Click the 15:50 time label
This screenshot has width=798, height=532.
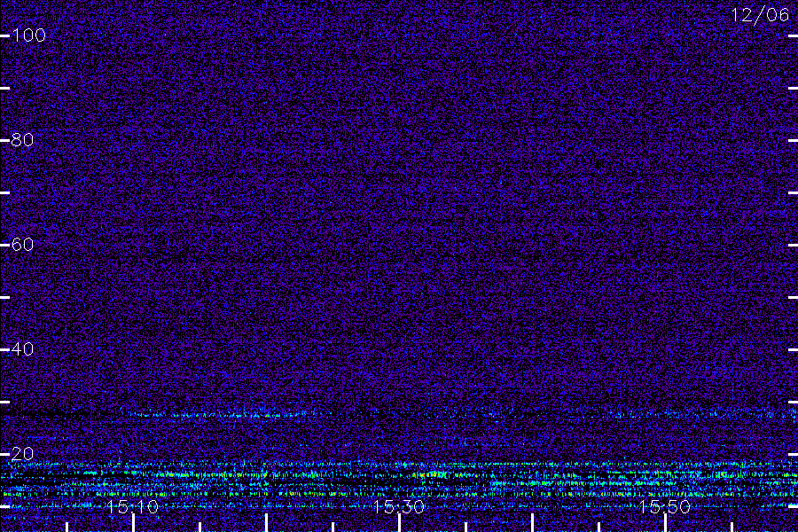(665, 506)
